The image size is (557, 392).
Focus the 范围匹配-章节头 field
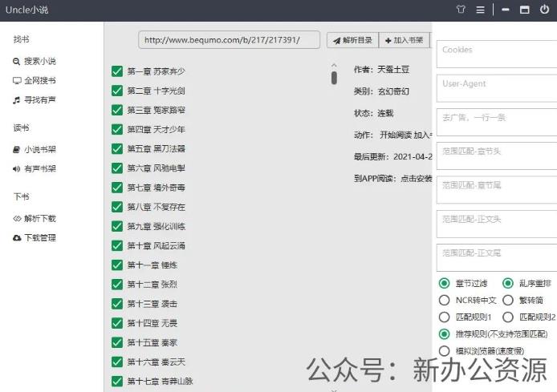(x=497, y=156)
